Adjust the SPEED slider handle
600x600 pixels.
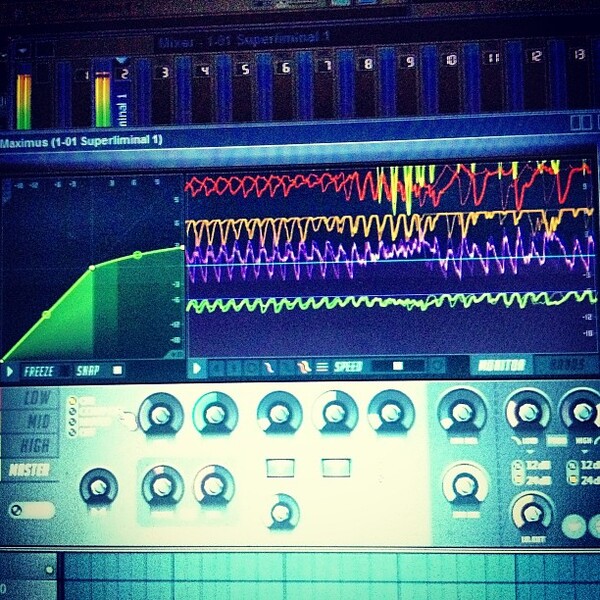point(398,366)
